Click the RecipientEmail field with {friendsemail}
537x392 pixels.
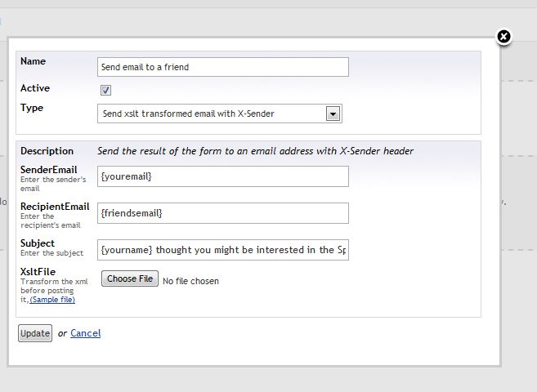(222, 213)
